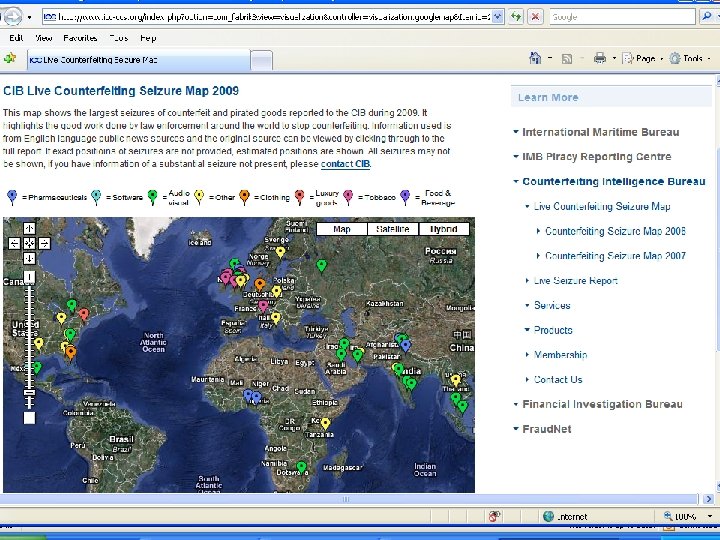Expand the International Maritime Bureau section
The width and height of the screenshot is (720, 540).
click(x=600, y=132)
